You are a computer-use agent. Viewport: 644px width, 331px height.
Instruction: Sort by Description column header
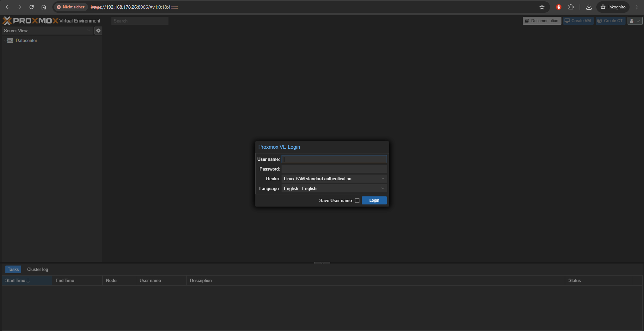coord(376,281)
